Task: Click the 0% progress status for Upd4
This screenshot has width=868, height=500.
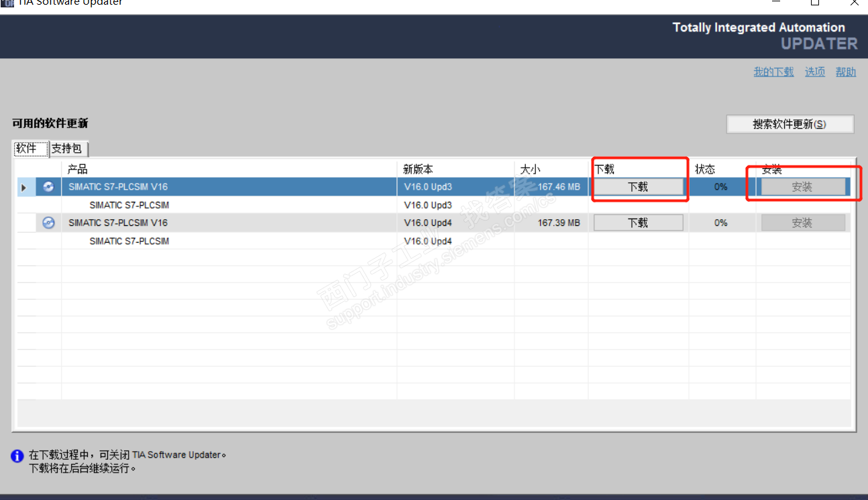Action: point(721,223)
